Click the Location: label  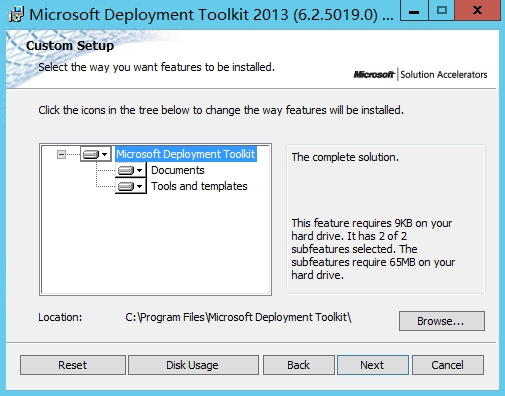coord(60,317)
